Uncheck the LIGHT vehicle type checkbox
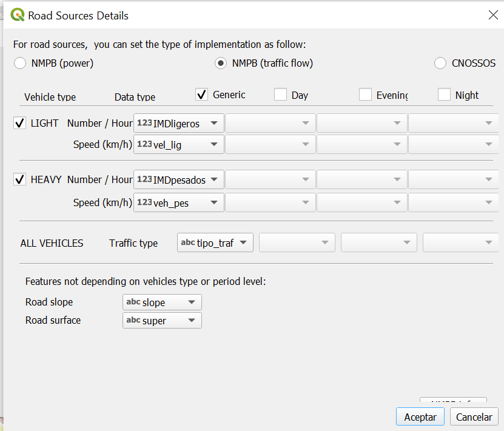 click(x=20, y=123)
